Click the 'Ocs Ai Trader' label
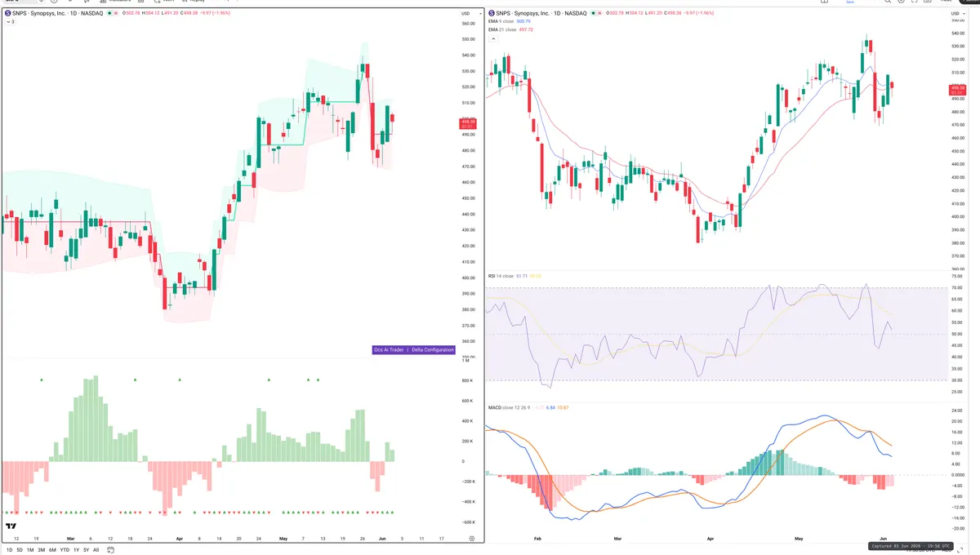 388,349
